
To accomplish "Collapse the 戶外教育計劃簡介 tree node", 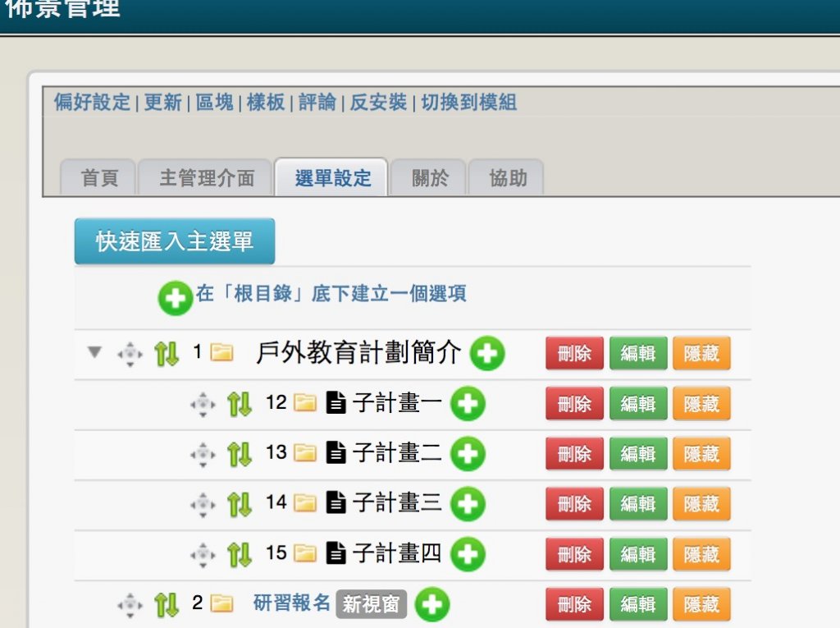I will pyautogui.click(x=95, y=353).
